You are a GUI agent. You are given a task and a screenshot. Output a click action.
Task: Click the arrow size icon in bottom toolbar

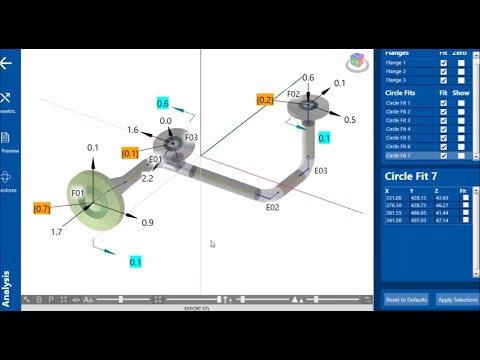click(228, 300)
